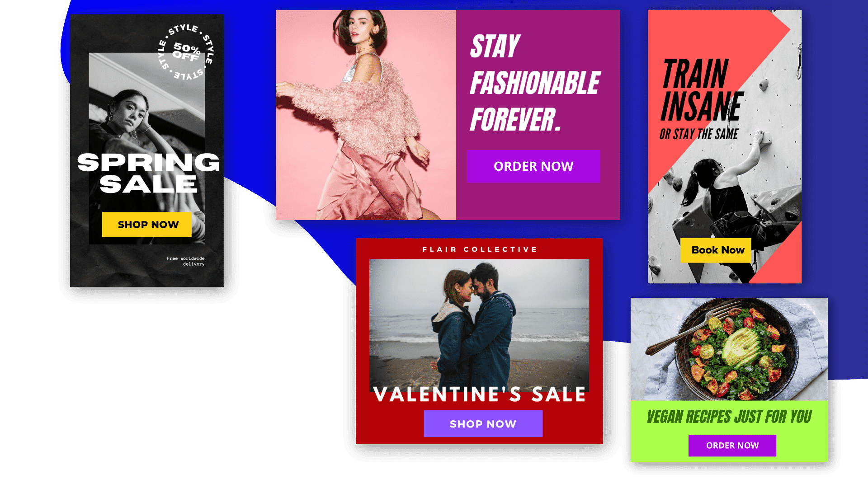Select the SPRING SALE headline text

(148, 173)
